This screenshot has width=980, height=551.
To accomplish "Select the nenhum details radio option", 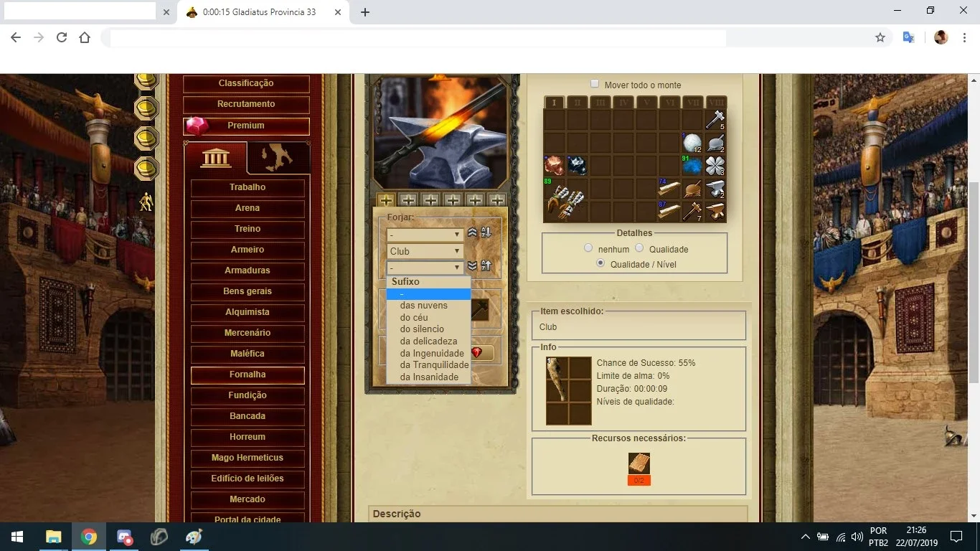I will click(x=588, y=248).
